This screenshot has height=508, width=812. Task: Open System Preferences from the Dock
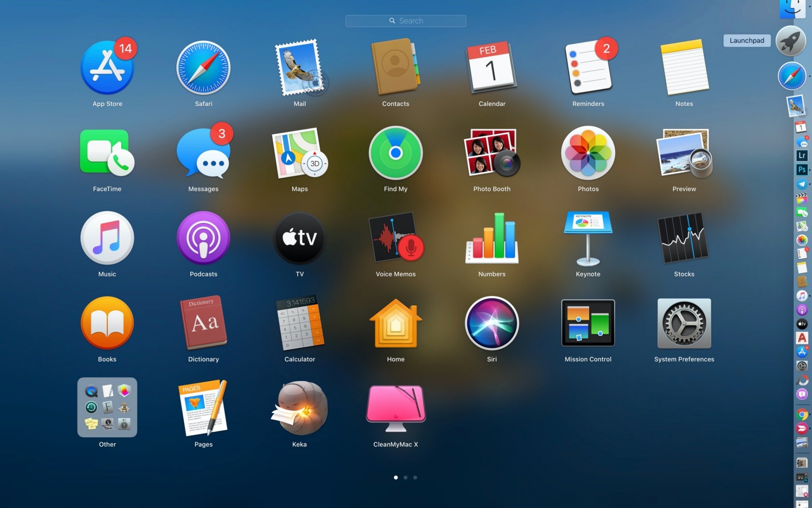point(802,366)
